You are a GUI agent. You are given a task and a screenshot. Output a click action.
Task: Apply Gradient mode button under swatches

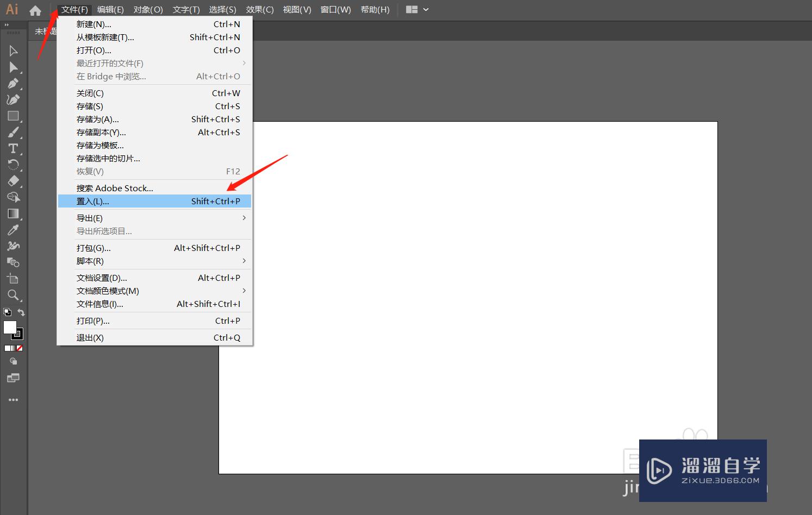coord(13,348)
